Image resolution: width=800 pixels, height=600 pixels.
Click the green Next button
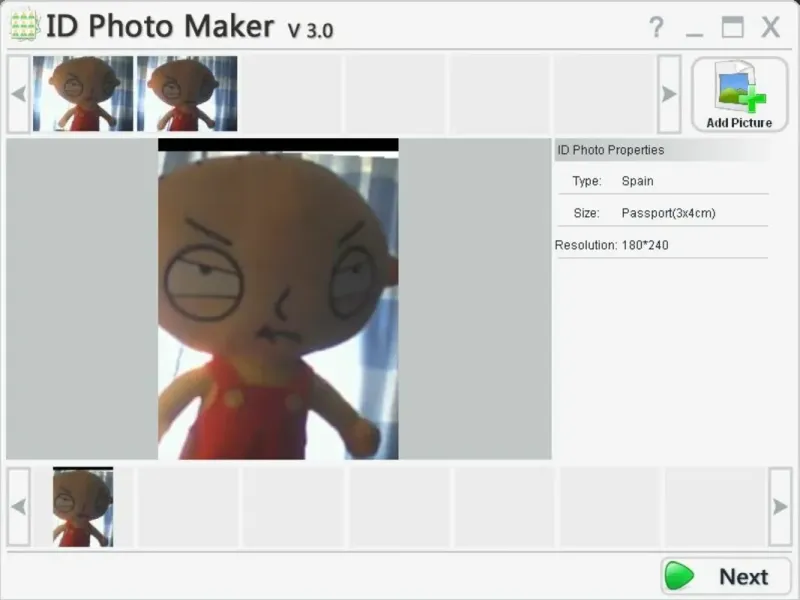[726, 577]
